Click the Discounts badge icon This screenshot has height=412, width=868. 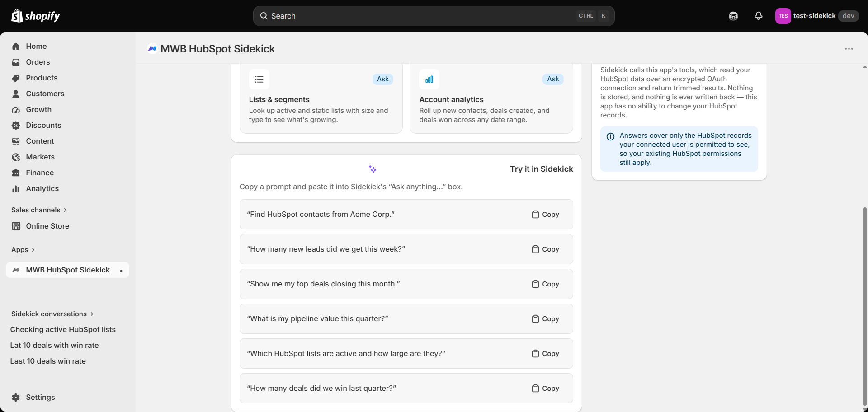point(16,125)
